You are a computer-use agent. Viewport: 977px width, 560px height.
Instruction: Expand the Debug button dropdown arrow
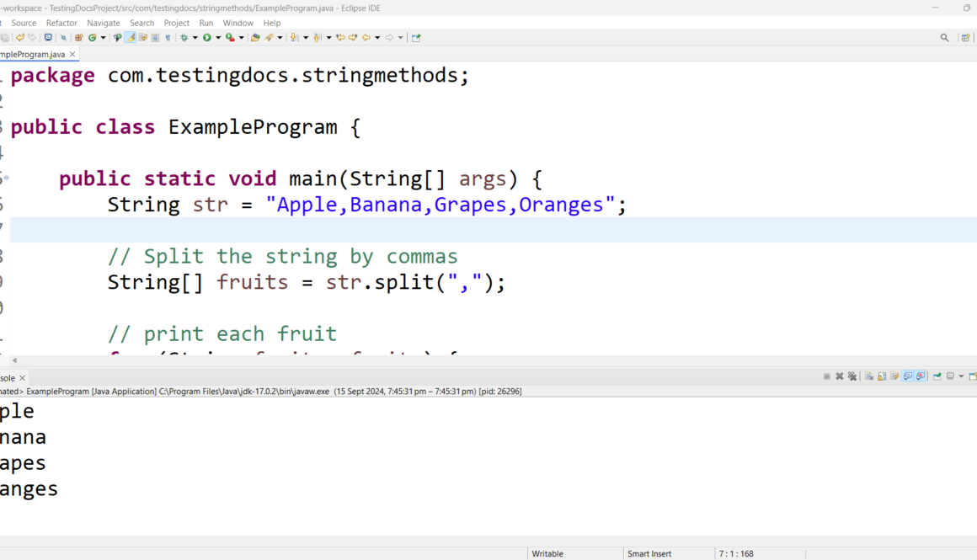point(195,38)
